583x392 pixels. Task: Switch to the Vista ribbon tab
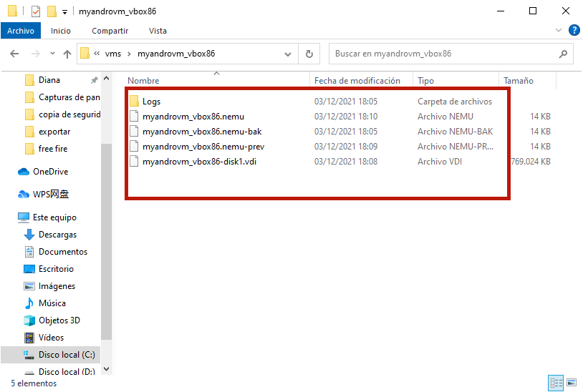158,31
